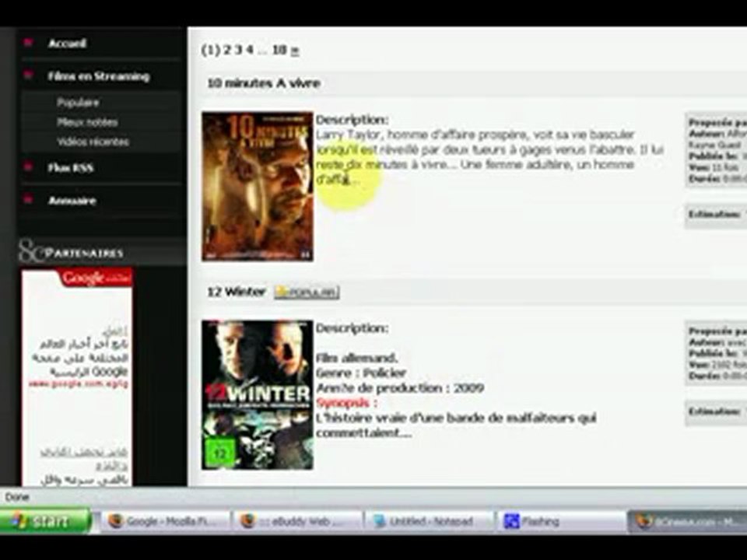Select Vidéos récentes submenu link

click(93, 142)
